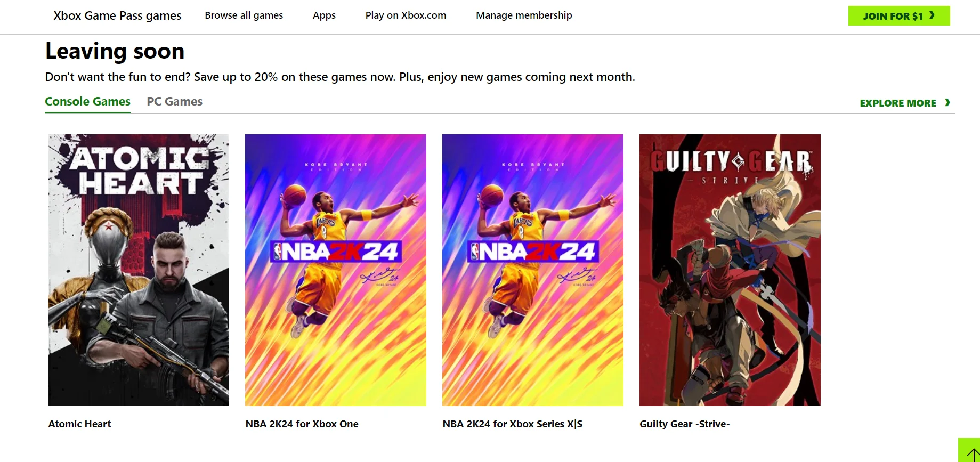
Task: Click the Guilty Gear -Strive- title text
Action: pyautogui.click(x=684, y=424)
